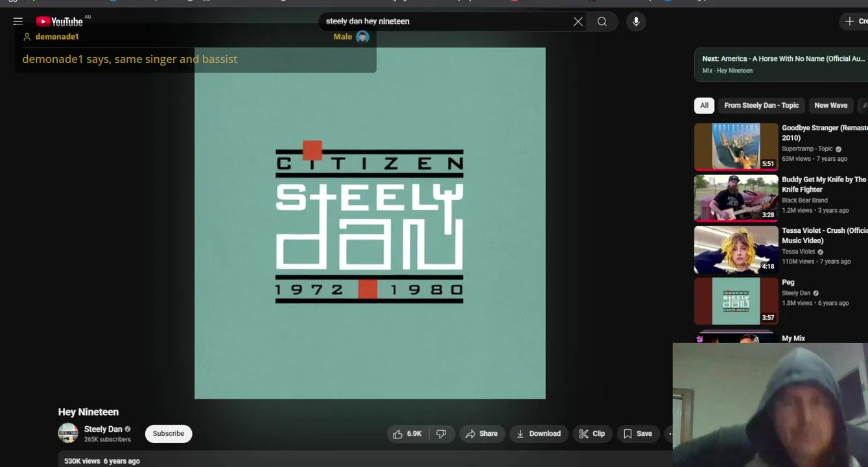Click the Citizen Steely Dan album art player
Image resolution: width=868 pixels, height=467 pixels.
point(369,223)
